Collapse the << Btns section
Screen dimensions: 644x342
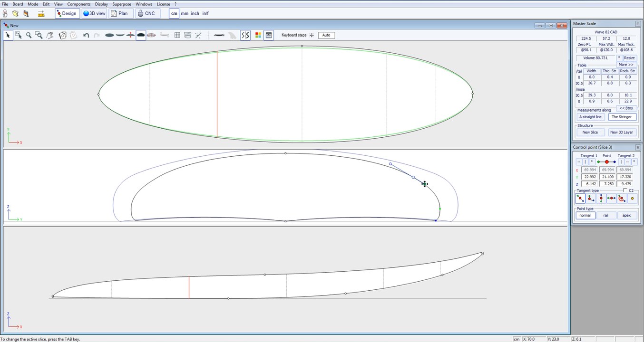(626, 108)
